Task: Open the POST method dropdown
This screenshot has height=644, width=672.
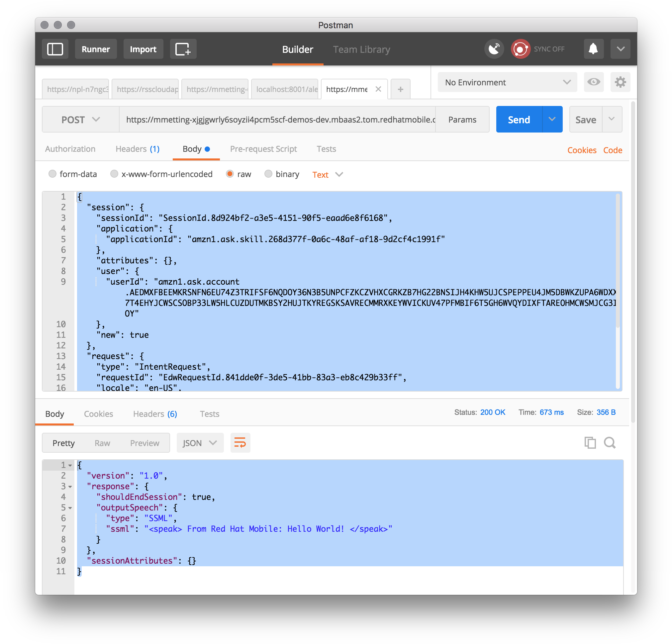Action: tap(81, 120)
